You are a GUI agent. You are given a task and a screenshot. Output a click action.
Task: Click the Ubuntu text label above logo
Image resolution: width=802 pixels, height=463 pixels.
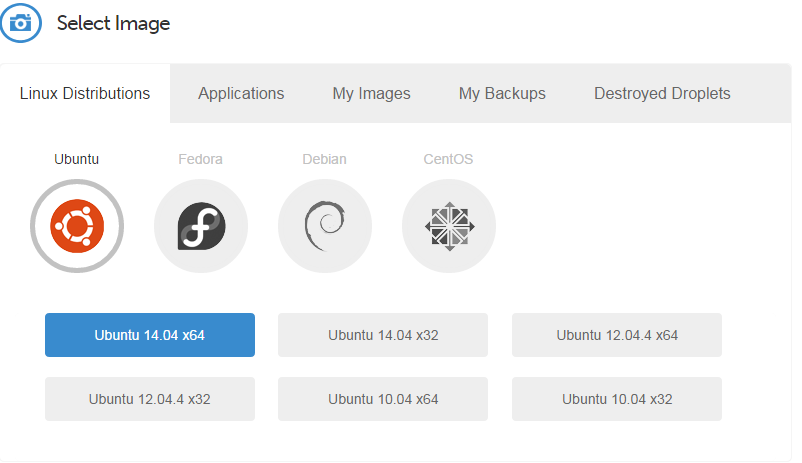tap(77, 159)
